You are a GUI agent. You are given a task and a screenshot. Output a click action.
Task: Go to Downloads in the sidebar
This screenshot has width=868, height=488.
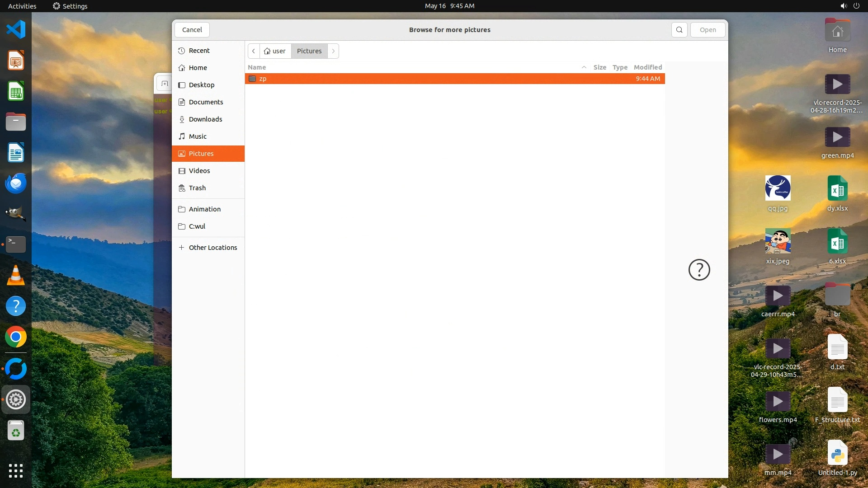[x=205, y=119]
